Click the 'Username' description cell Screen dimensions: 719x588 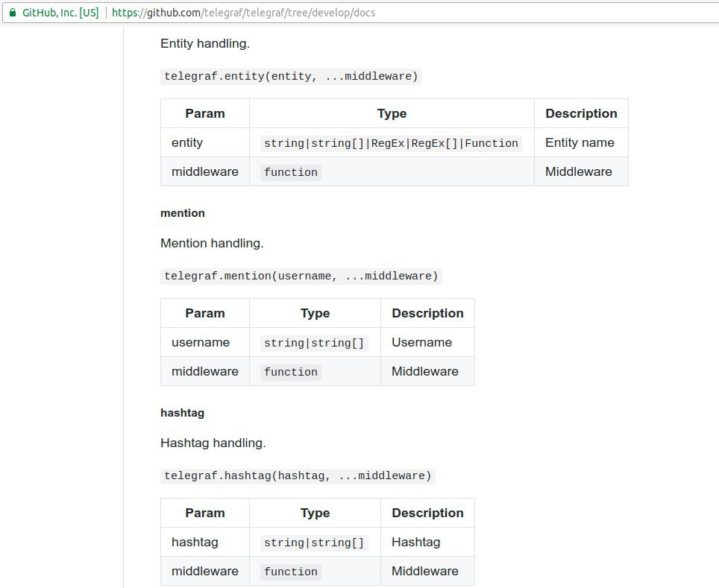tap(428, 342)
